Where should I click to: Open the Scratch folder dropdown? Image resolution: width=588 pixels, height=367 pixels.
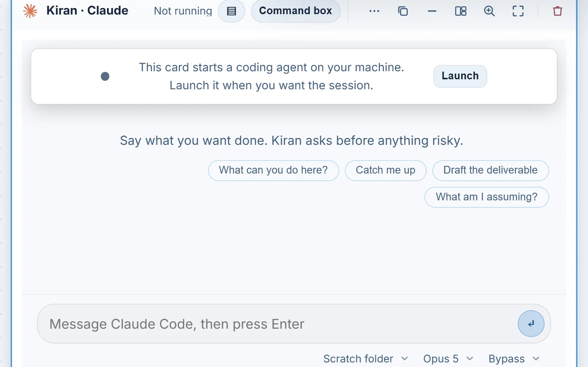366,359
